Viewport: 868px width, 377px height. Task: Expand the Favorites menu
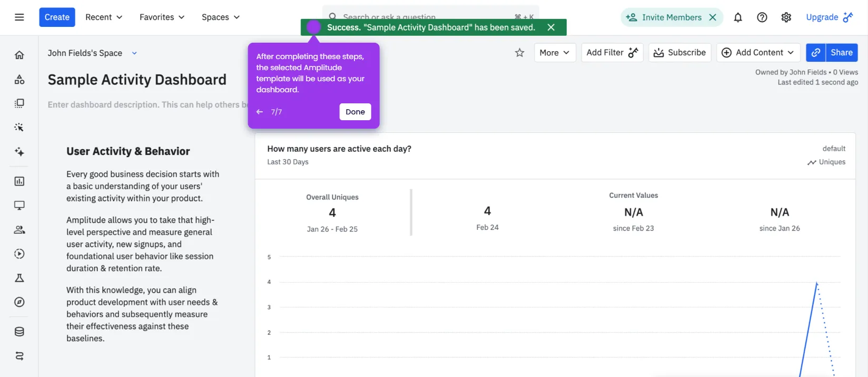coord(162,17)
